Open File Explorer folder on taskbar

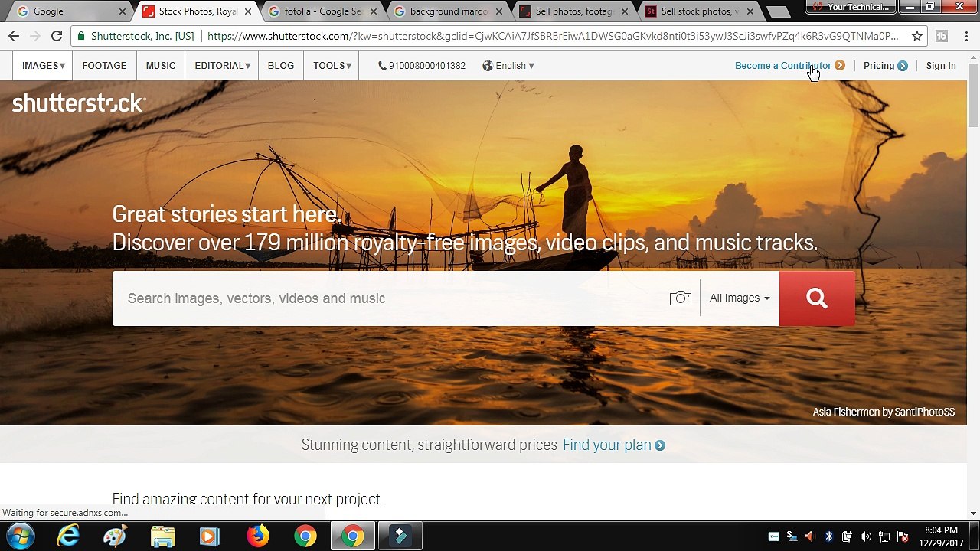pyautogui.click(x=163, y=536)
